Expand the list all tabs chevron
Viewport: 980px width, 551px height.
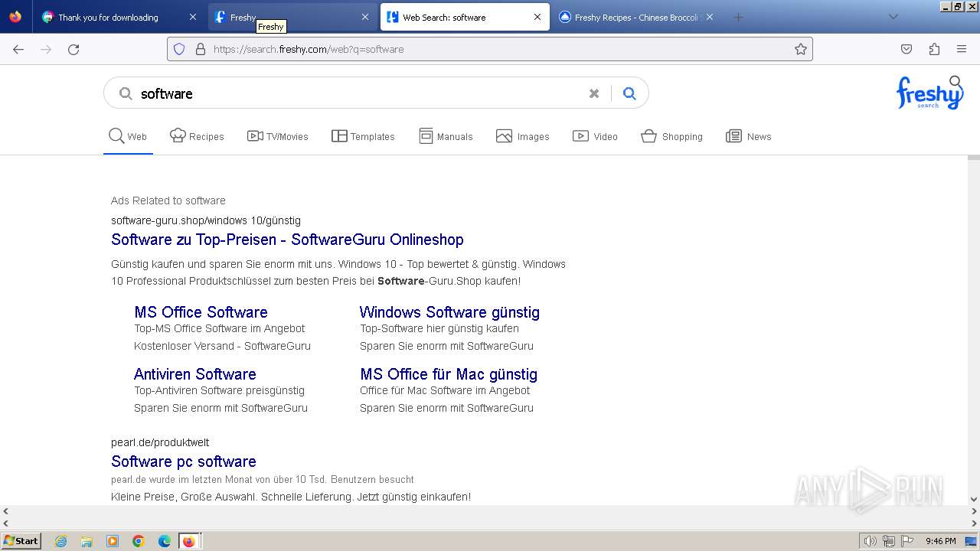893,17
